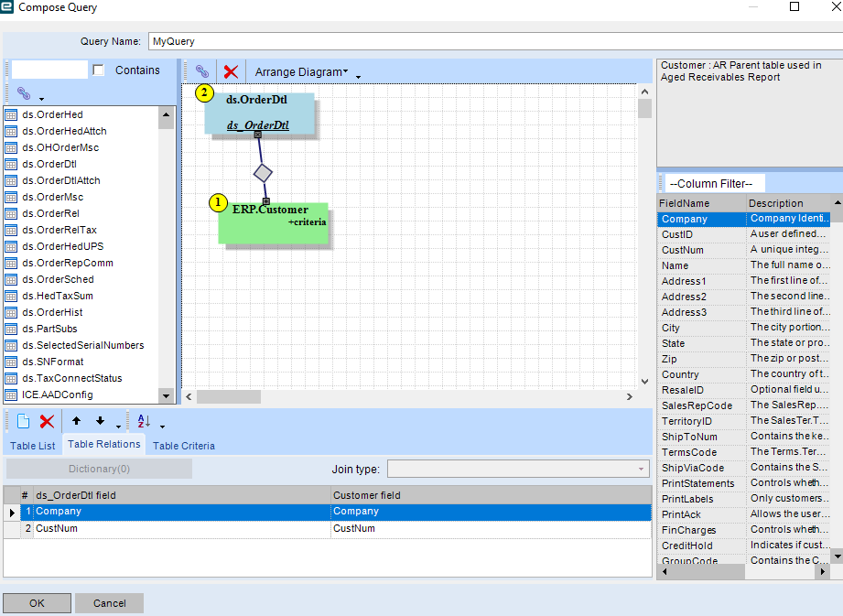Click the table icon next to ds.OrderDtl

[x=11, y=164]
